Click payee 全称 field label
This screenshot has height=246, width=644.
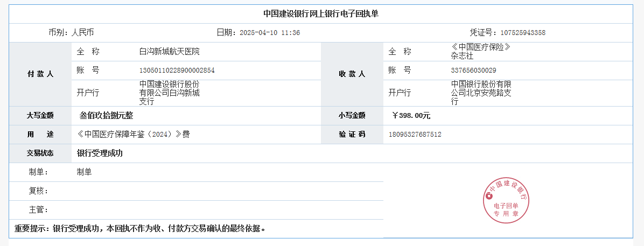click(400, 52)
